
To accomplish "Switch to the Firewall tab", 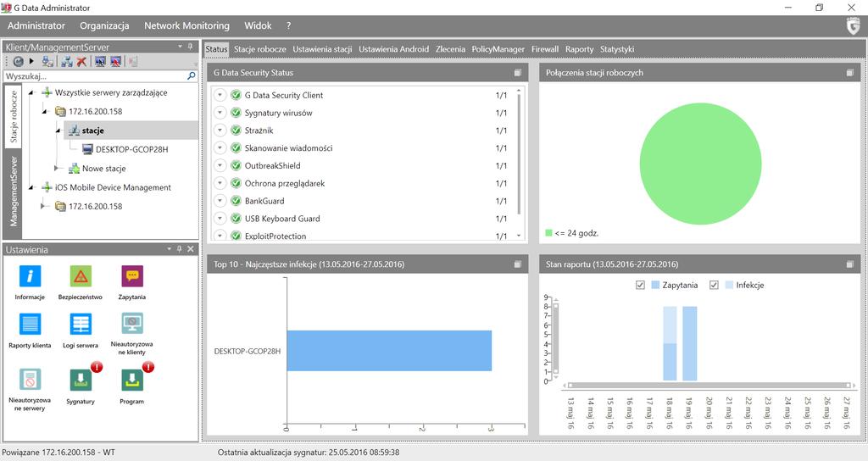I will [x=545, y=49].
